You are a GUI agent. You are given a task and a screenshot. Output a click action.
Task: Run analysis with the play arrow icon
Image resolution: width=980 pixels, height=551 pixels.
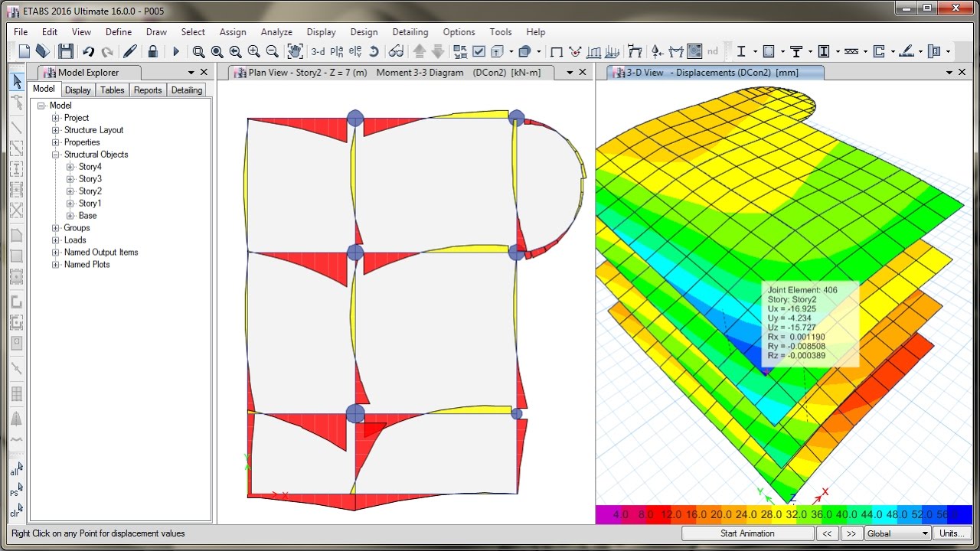pyautogui.click(x=176, y=51)
